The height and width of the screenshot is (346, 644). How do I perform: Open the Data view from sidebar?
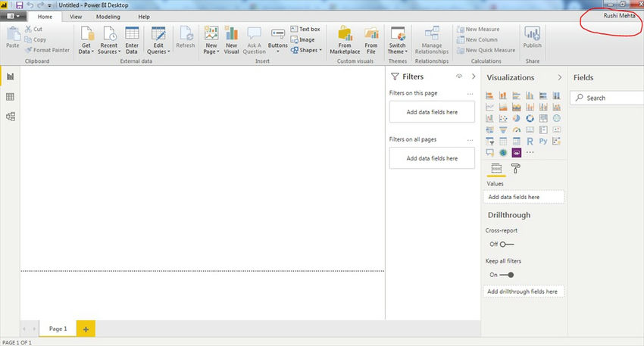[11, 97]
